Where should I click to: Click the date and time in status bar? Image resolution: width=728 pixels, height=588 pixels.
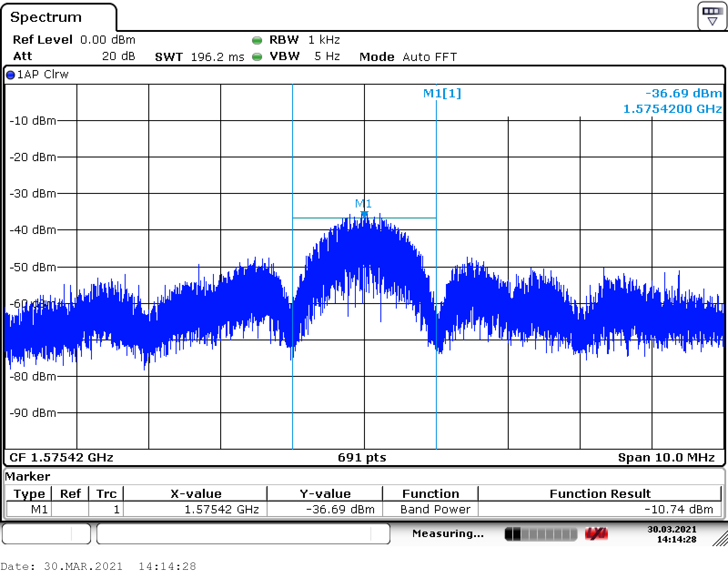point(672,534)
